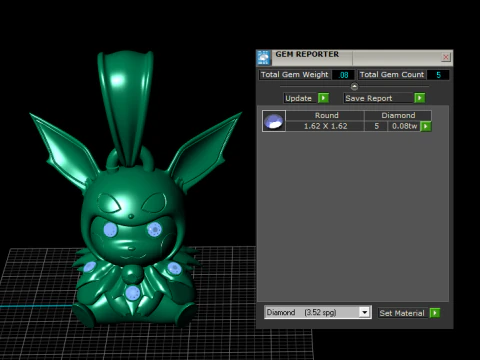Select the figure's left eye gem

click(x=110, y=230)
